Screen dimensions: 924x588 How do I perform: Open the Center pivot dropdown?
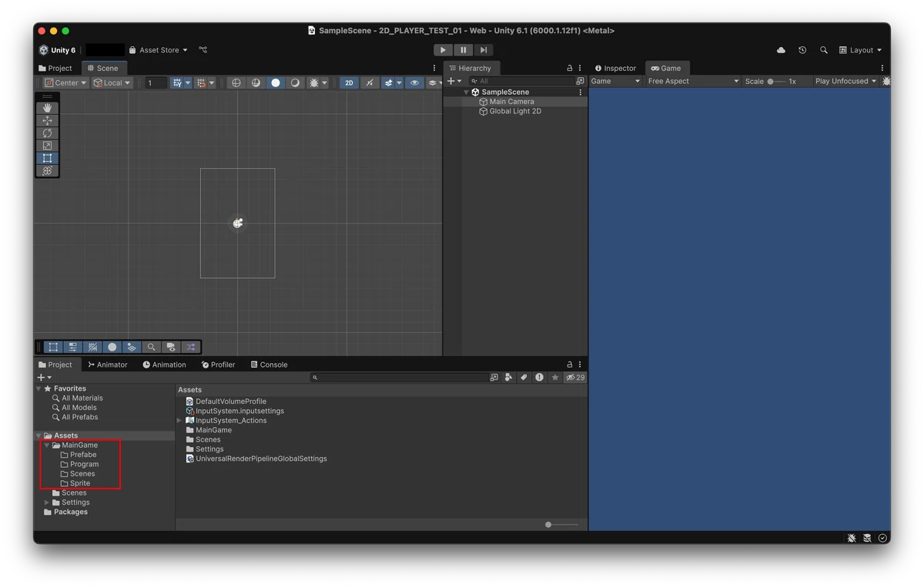(x=65, y=82)
